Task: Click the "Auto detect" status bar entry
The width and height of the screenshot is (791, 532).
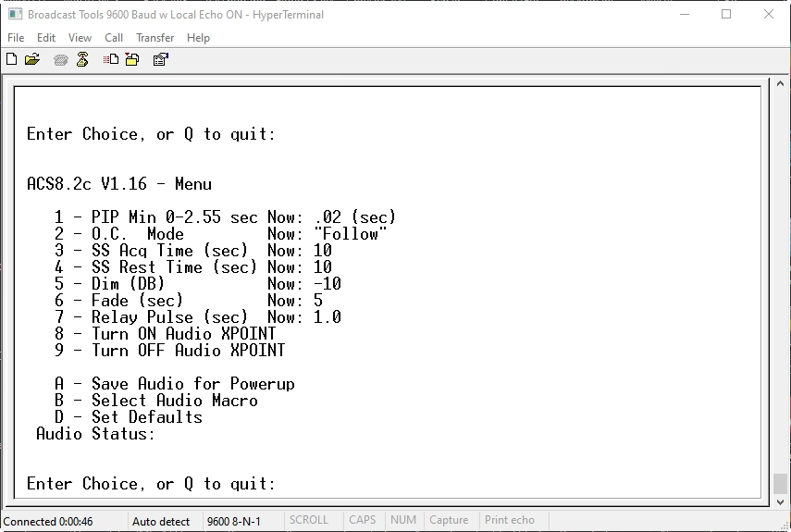Action: point(161,522)
